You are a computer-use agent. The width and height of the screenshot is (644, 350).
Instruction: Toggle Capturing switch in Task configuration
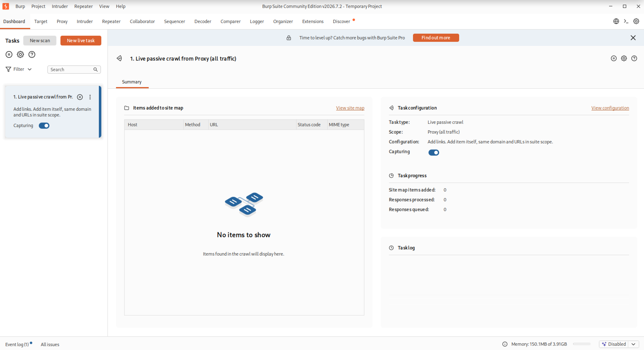(x=434, y=153)
